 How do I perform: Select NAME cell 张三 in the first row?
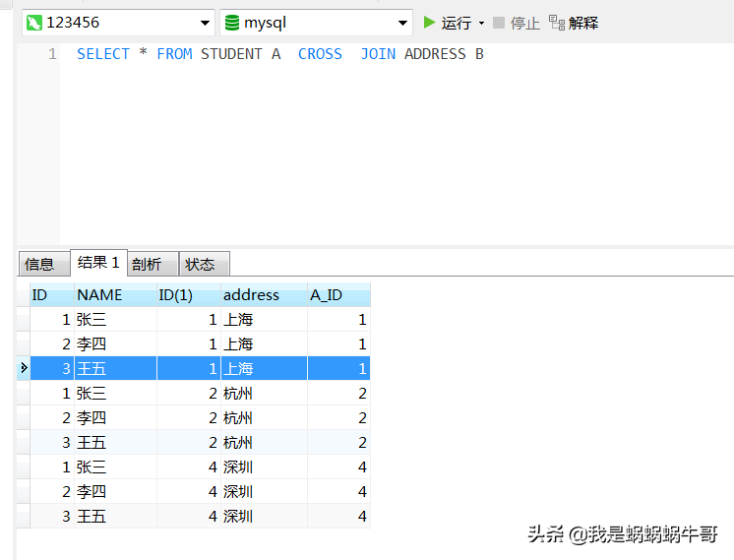pos(115,319)
